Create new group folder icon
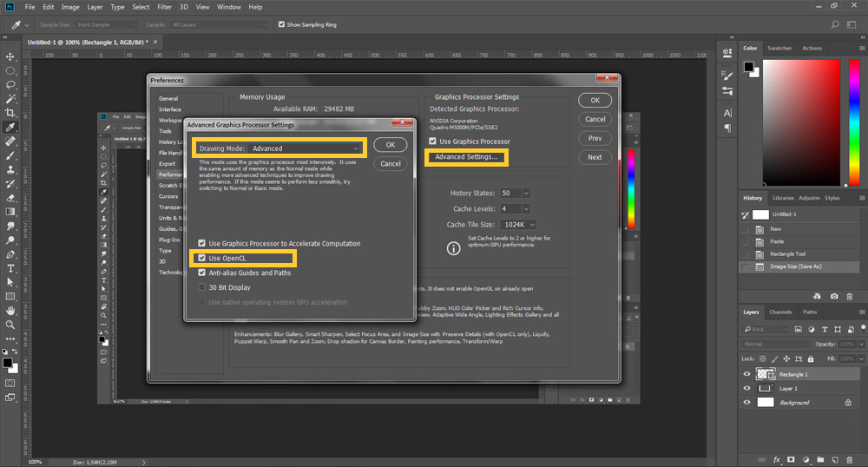This screenshot has width=868, height=467. tap(820, 459)
